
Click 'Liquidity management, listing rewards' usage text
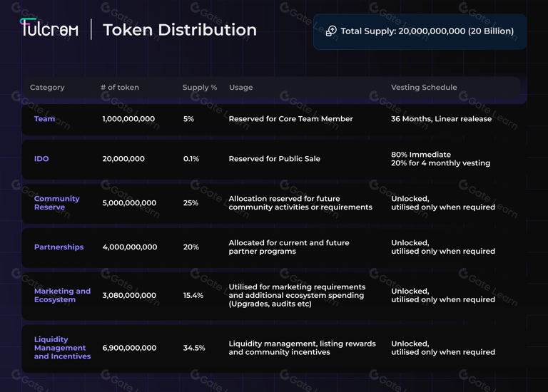coord(303,348)
